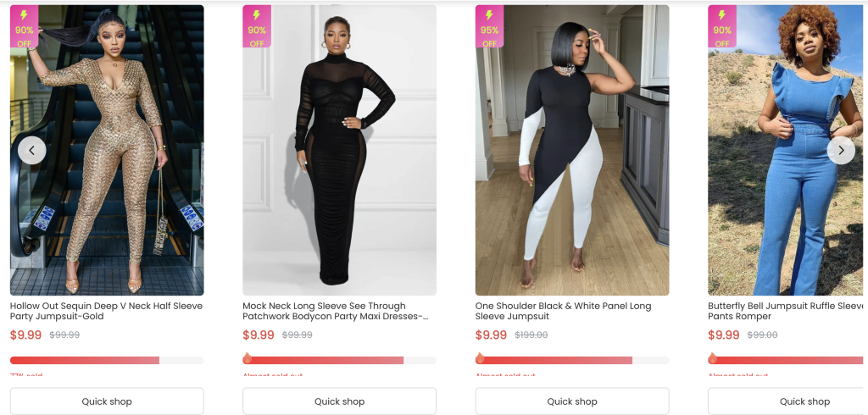Viewport: 868px width, 415px height.
Task: Click the gold sequin jumpsuit product photo
Action: [107, 169]
